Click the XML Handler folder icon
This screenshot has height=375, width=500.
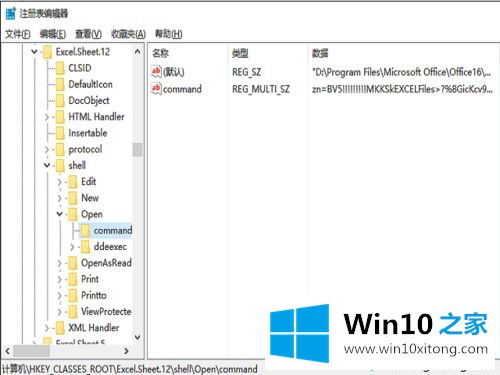60,328
